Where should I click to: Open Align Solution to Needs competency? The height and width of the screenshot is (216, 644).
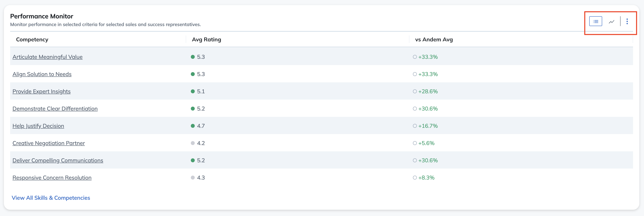click(x=42, y=74)
